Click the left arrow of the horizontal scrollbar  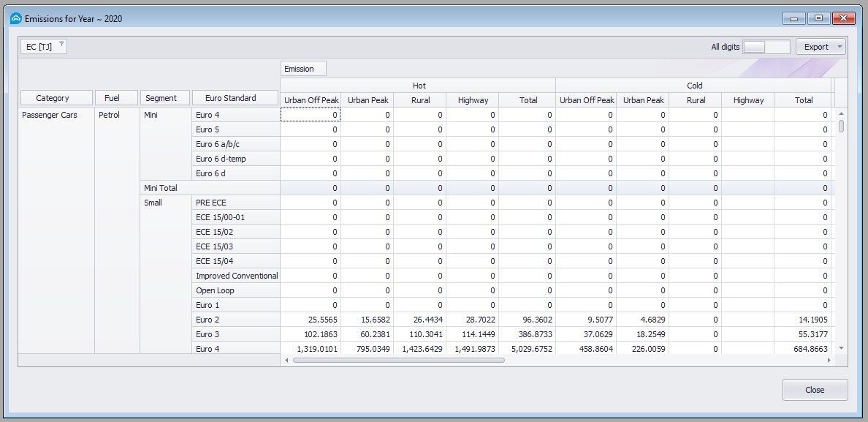click(x=284, y=360)
